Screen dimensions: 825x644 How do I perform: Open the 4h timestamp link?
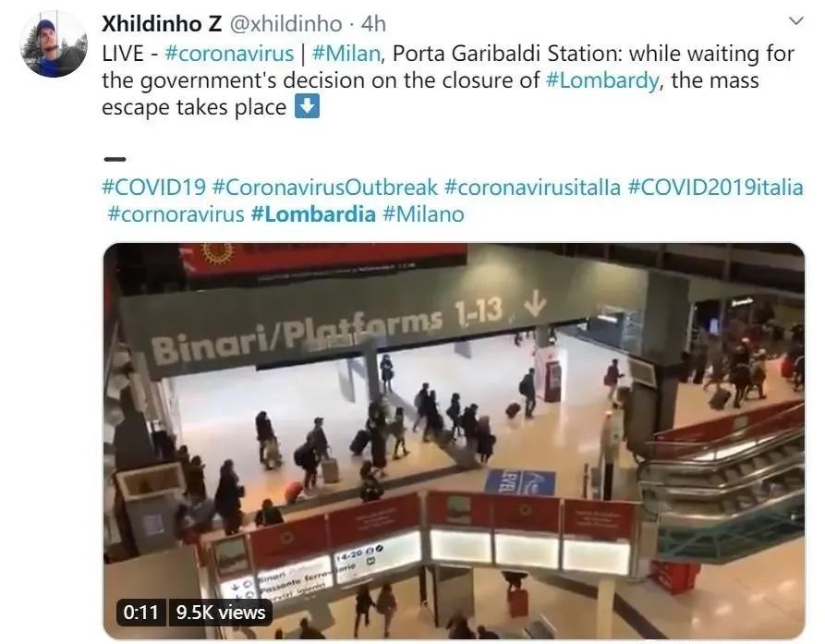[373, 24]
